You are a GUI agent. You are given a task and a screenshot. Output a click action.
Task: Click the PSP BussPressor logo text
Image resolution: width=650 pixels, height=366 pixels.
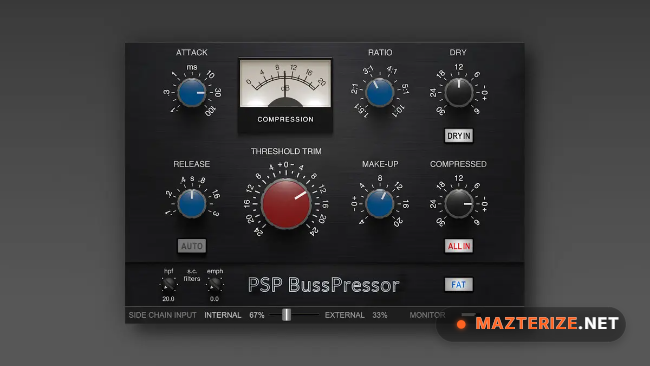click(x=323, y=285)
